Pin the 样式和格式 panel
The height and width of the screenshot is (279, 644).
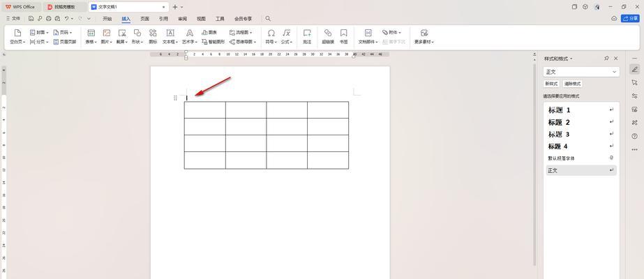(606, 59)
